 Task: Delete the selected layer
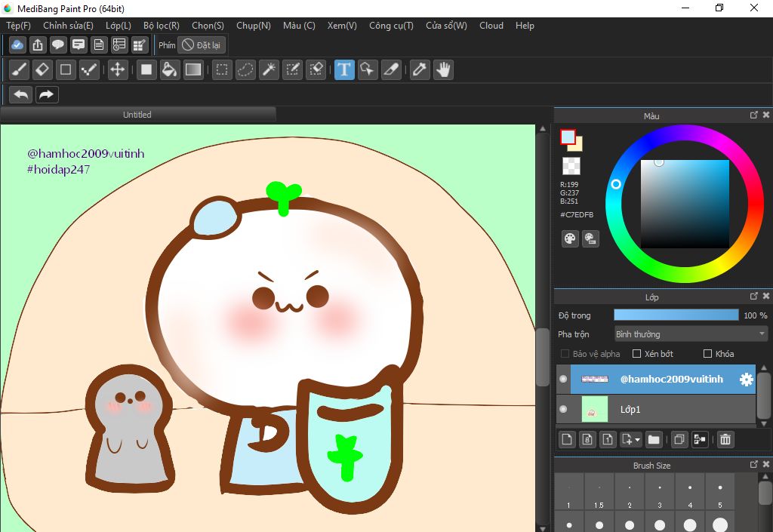[x=725, y=439]
